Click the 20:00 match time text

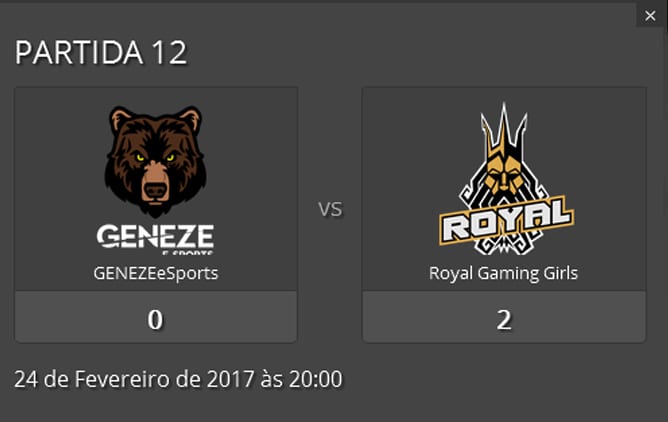pos(316,379)
